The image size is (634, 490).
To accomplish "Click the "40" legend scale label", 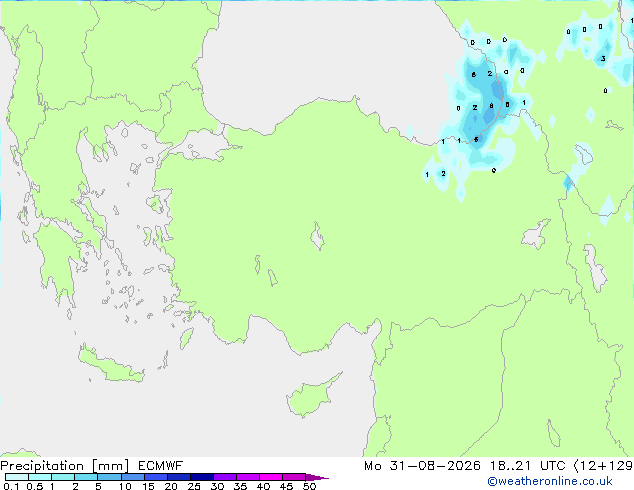I will tap(263, 486).
